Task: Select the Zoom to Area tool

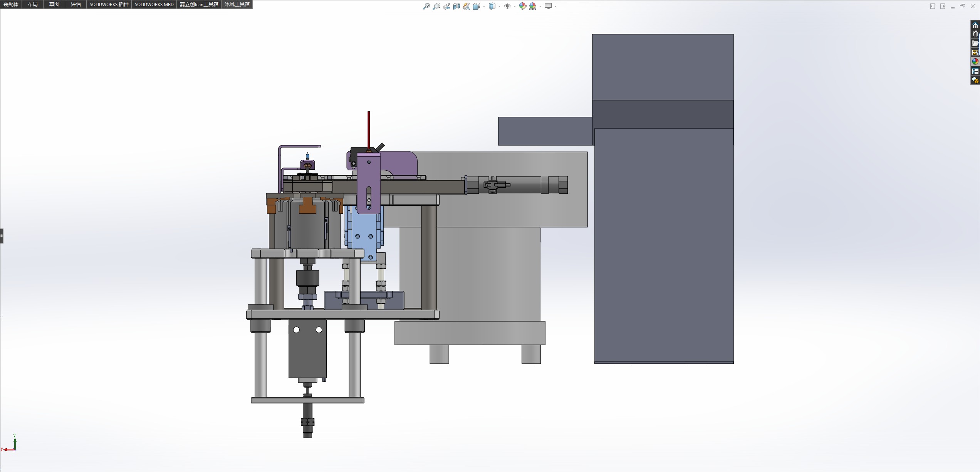Action: (436, 6)
